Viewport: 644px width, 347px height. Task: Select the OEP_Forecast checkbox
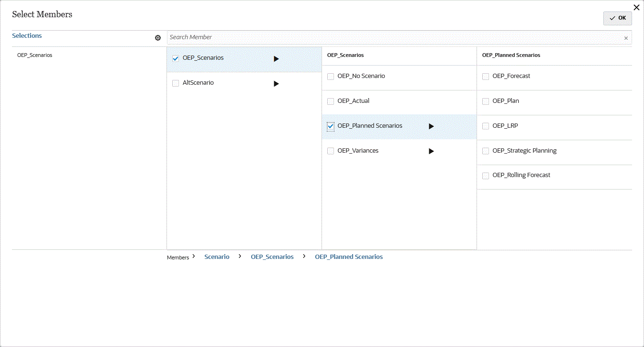pos(486,77)
